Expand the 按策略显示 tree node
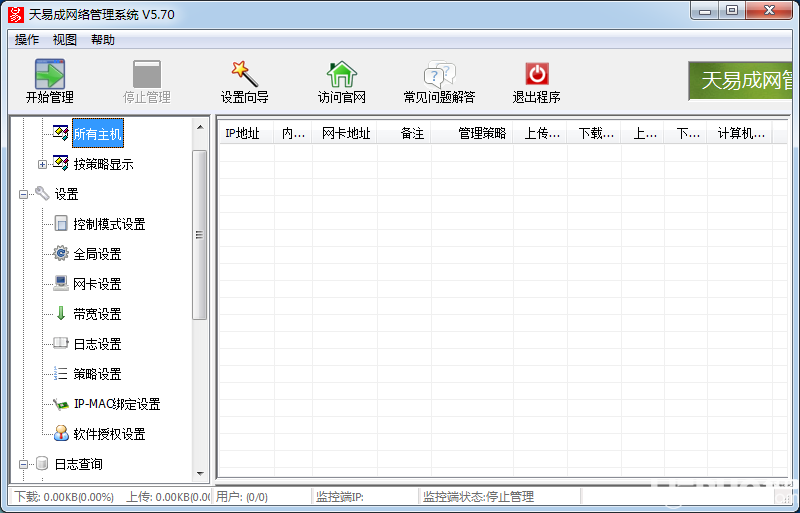Image resolution: width=800 pixels, height=513 pixels. pyautogui.click(x=42, y=164)
